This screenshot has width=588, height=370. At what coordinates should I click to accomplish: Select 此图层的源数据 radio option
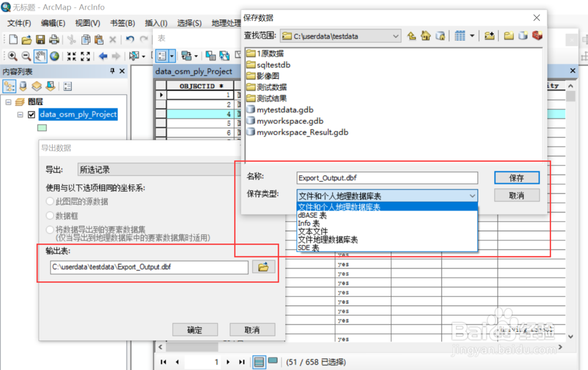click(x=50, y=201)
